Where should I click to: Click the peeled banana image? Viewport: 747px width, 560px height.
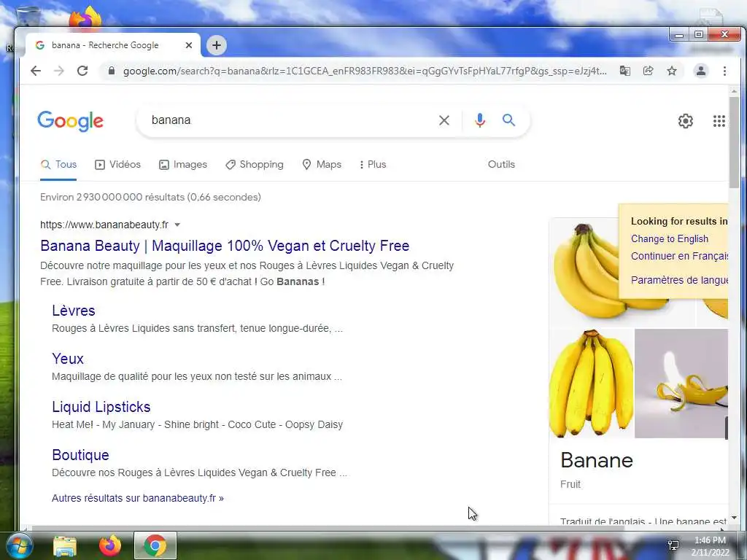(681, 384)
